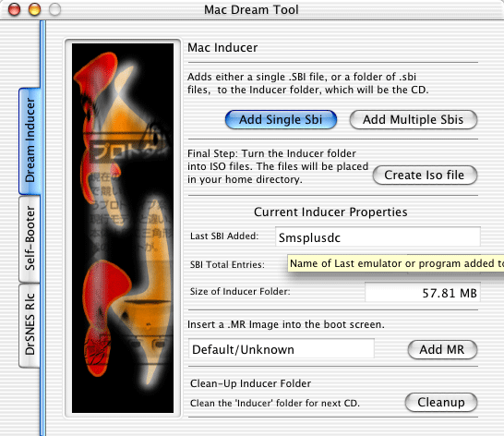
Task: Open the Self-Booter tab
Action: pyautogui.click(x=30, y=238)
